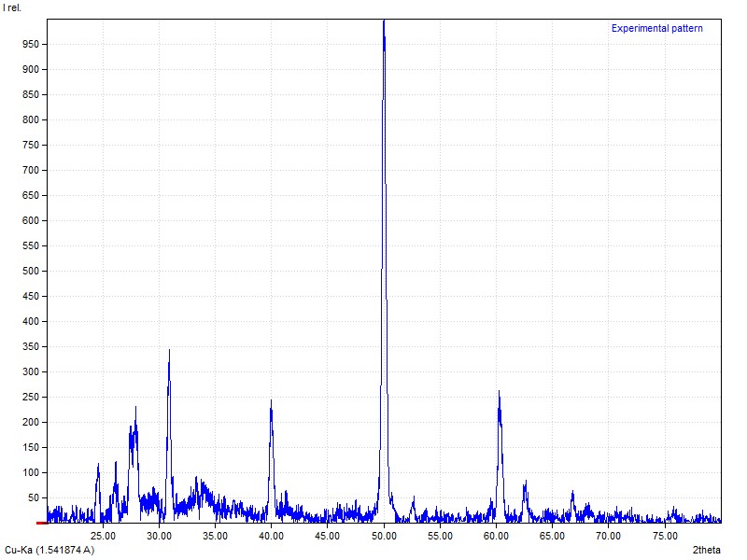Select the peak near 31 degrees 2theta
This screenshot has height=560, width=747.
[169, 353]
